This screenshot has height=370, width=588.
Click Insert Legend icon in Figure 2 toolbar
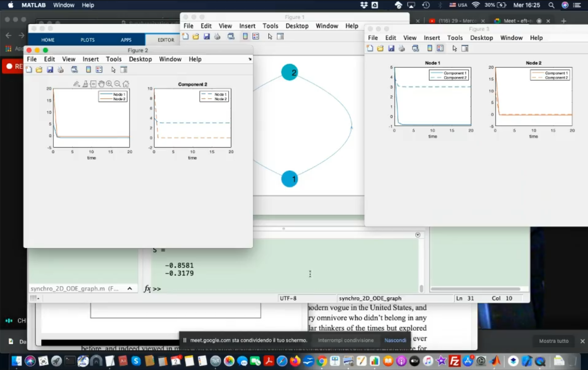[99, 70]
